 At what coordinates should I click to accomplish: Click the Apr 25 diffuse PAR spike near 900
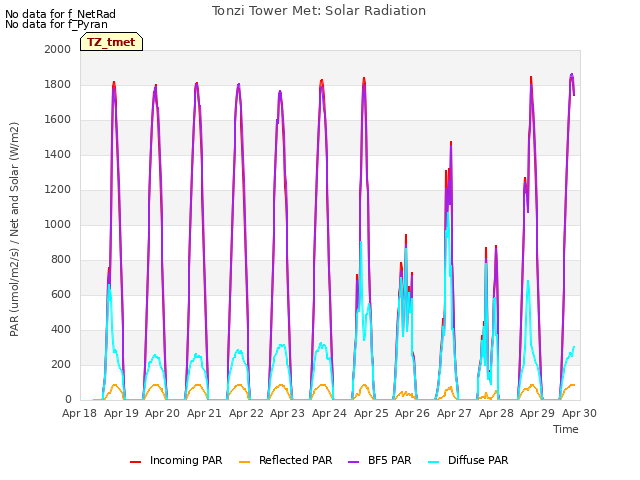(x=361, y=242)
